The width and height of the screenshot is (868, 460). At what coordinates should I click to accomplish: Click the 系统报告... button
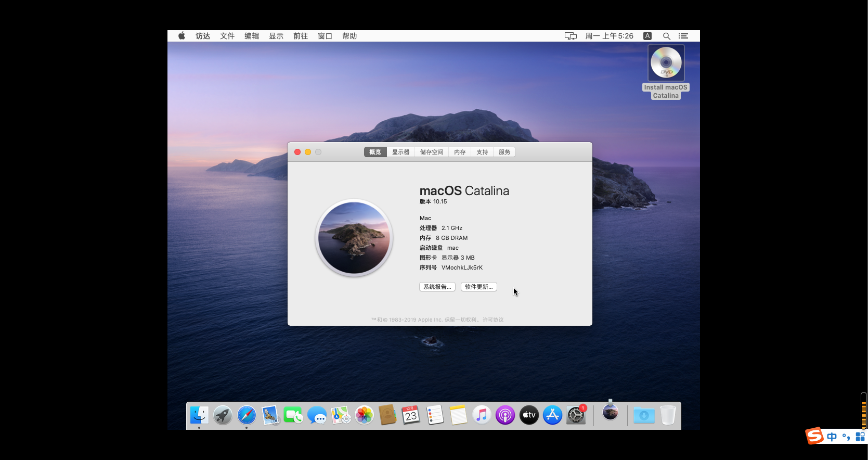click(x=437, y=287)
